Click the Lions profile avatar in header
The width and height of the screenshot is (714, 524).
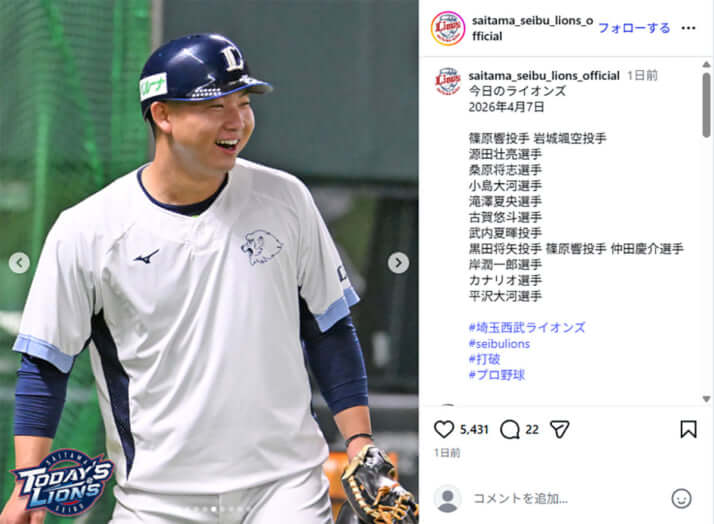pos(448,28)
